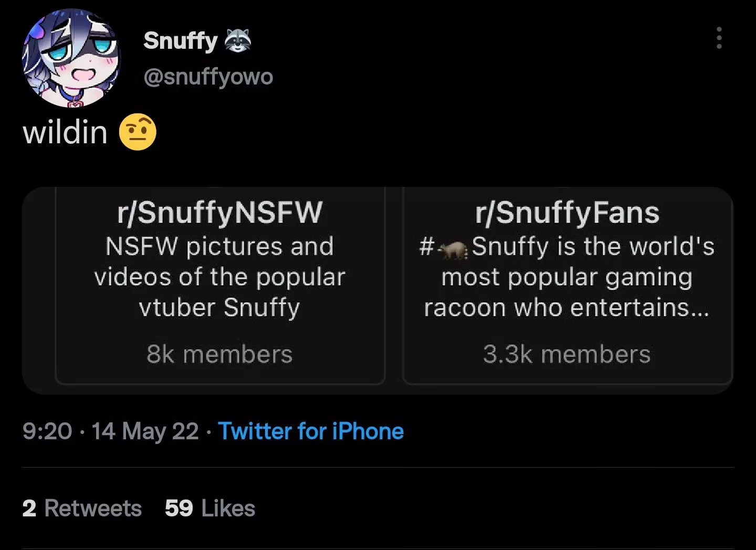Select the "wildin" tweet text

tap(65, 132)
